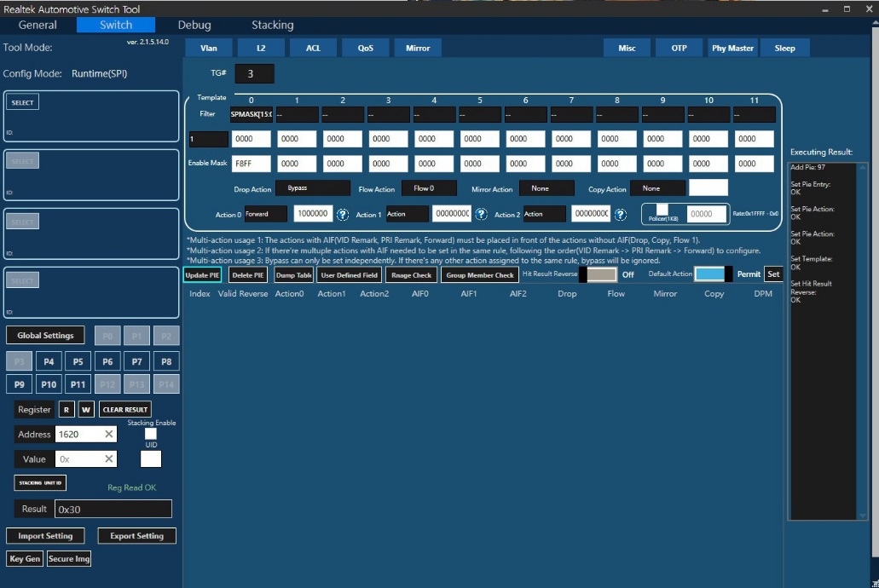Click Enable Mask field with F8FF
879x588 pixels.
point(252,164)
